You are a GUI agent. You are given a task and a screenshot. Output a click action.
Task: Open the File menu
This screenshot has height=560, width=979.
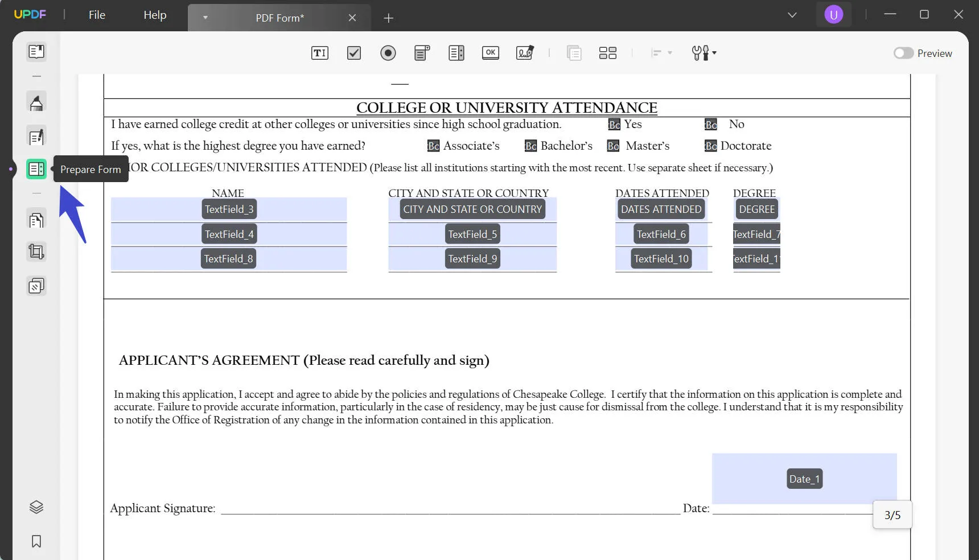coord(96,15)
